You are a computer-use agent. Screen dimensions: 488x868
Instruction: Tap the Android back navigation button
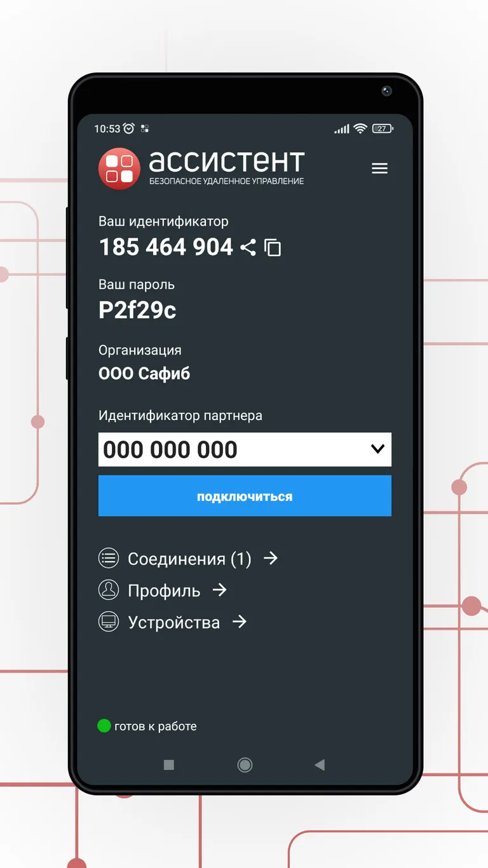coord(320,765)
